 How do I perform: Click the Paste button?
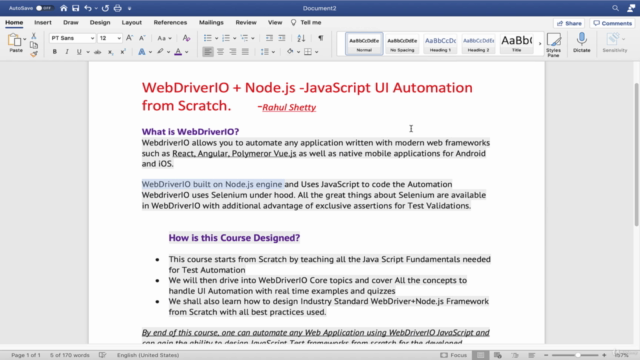pos(16,43)
